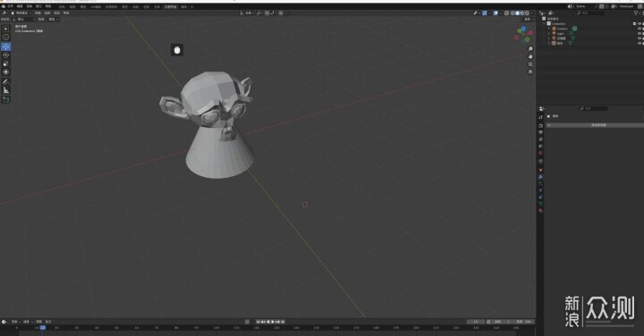Toggle the Collection visibility eye icon

639,24
